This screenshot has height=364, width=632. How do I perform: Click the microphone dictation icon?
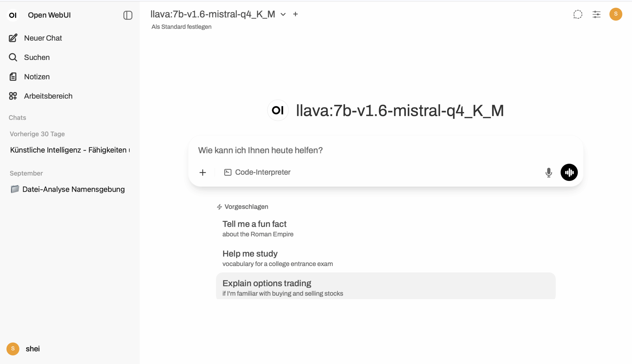pyautogui.click(x=549, y=172)
